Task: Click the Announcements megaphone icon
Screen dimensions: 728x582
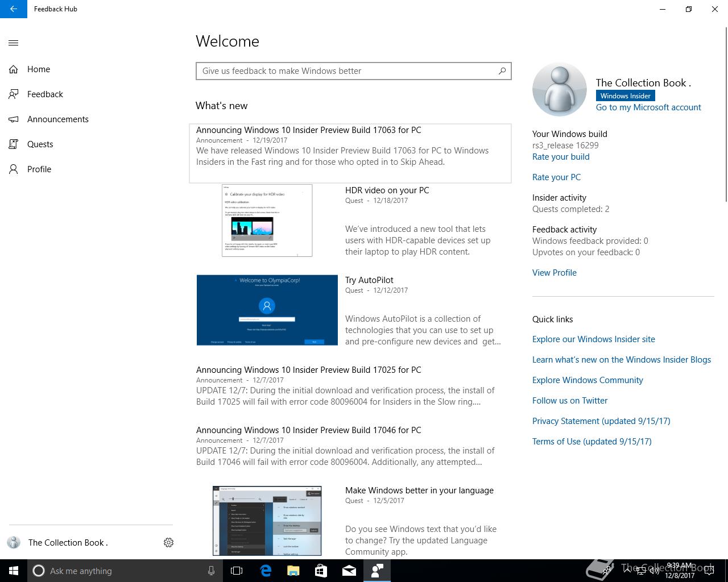Action: coord(14,119)
